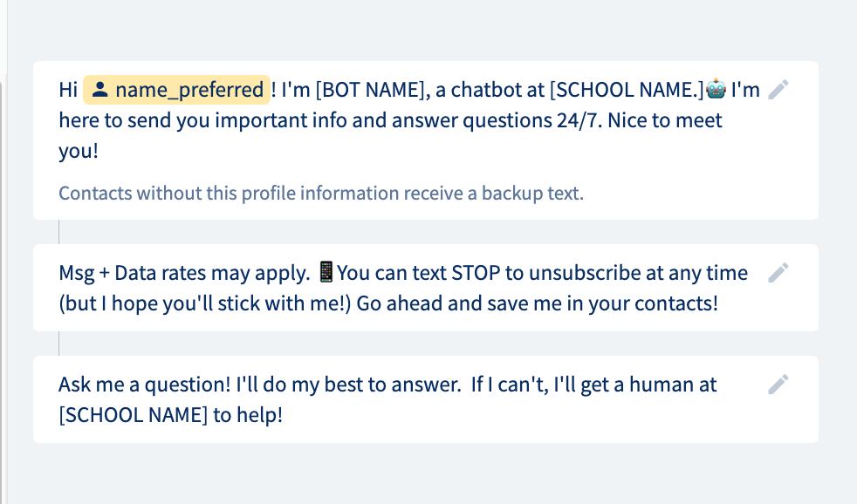Click the left panel edge scrollbar
This screenshot has width=857, height=504.
3,289
